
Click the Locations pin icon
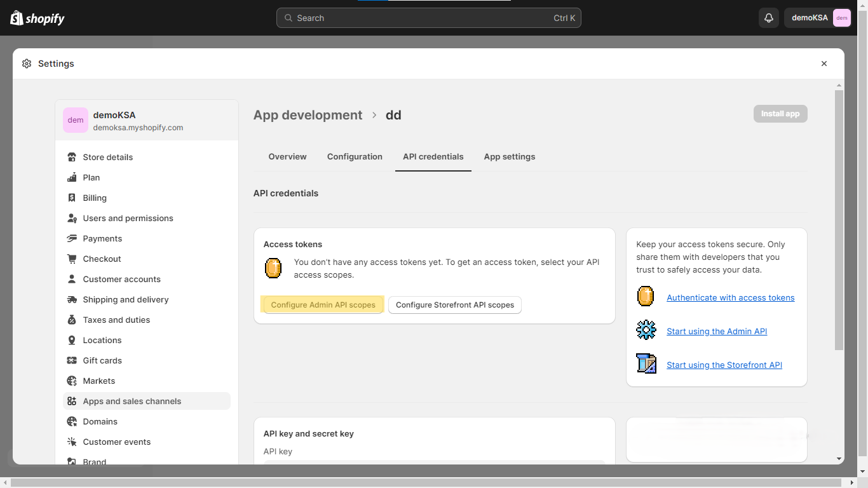point(72,340)
